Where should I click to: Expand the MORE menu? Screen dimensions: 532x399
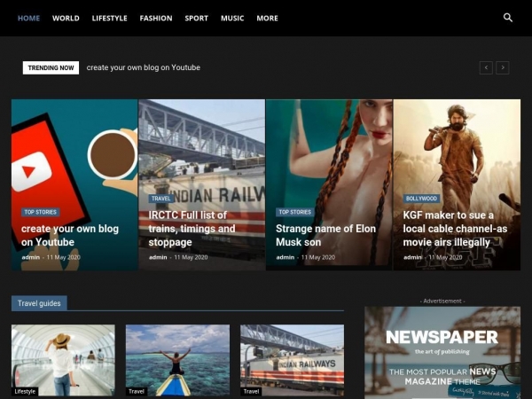268,19
